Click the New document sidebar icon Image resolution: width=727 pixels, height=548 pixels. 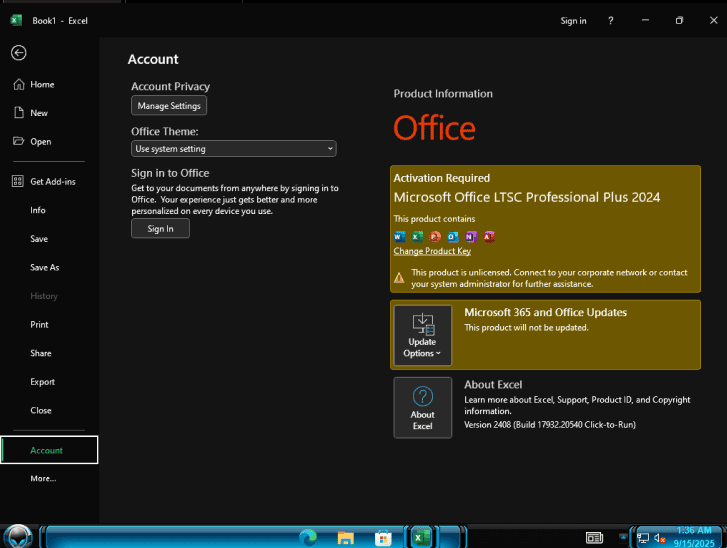pyautogui.click(x=18, y=113)
